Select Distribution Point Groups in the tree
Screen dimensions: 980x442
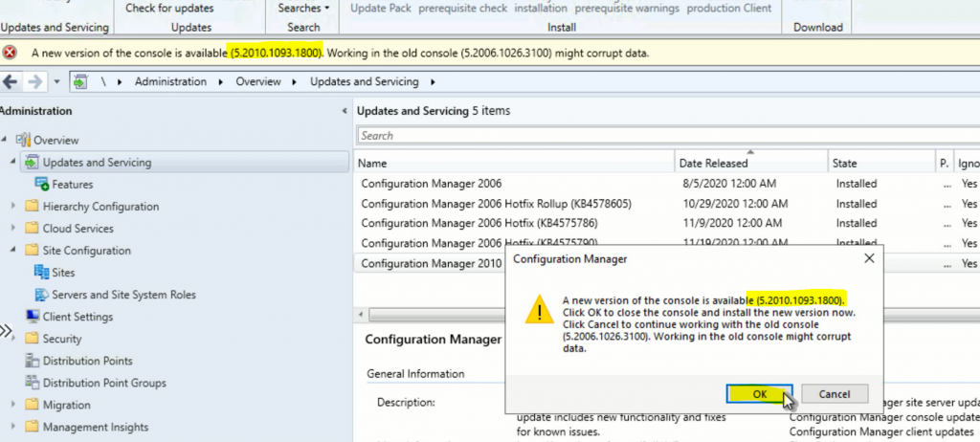tap(104, 383)
